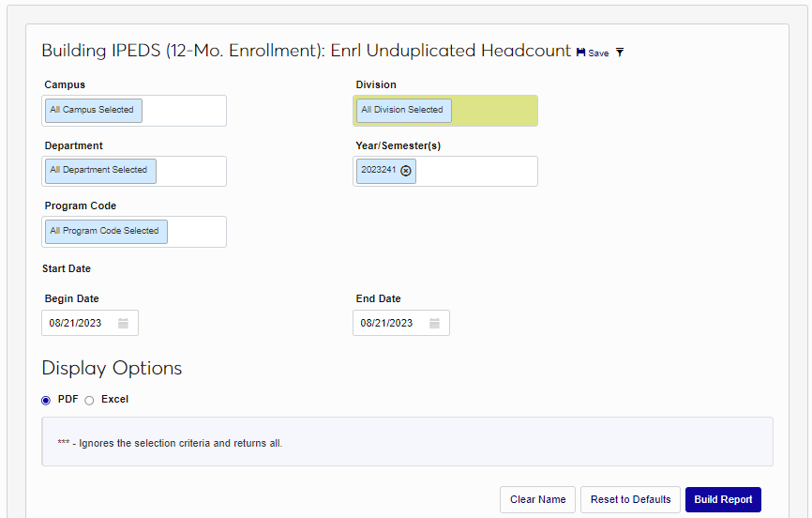
Task: Click the Reset to Defaults button
Action: pyautogui.click(x=630, y=499)
